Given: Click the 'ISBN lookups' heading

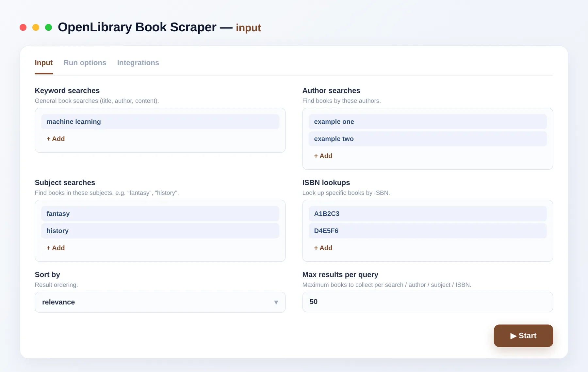Looking at the screenshot, I should click(x=326, y=183).
